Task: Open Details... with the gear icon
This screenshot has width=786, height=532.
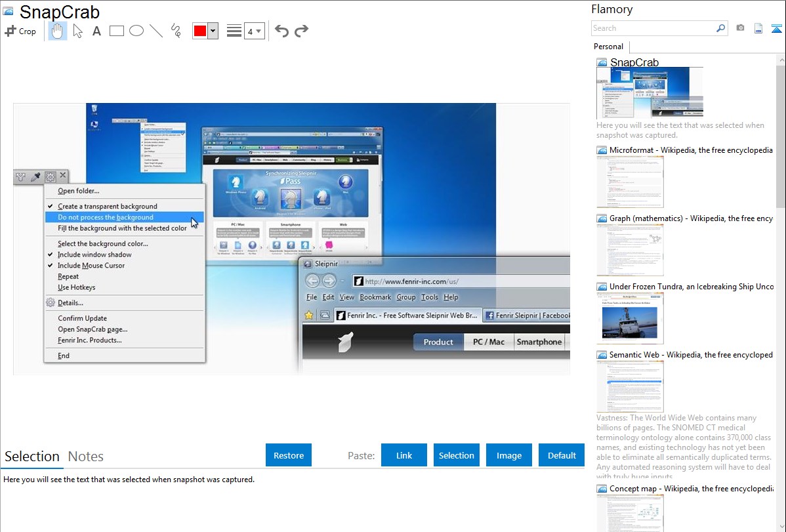Action: pos(124,303)
